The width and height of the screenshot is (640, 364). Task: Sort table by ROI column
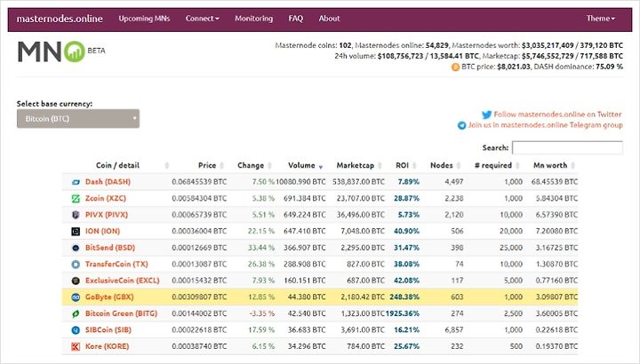402,165
